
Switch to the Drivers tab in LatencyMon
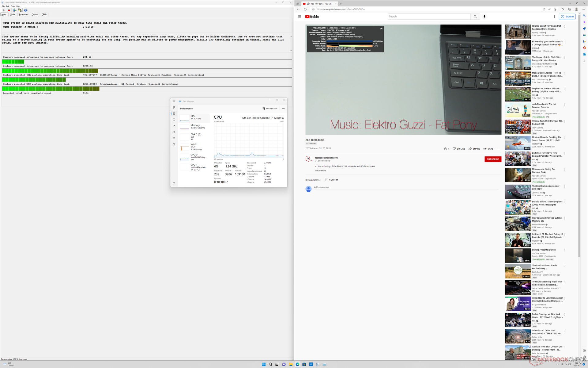coord(35,14)
